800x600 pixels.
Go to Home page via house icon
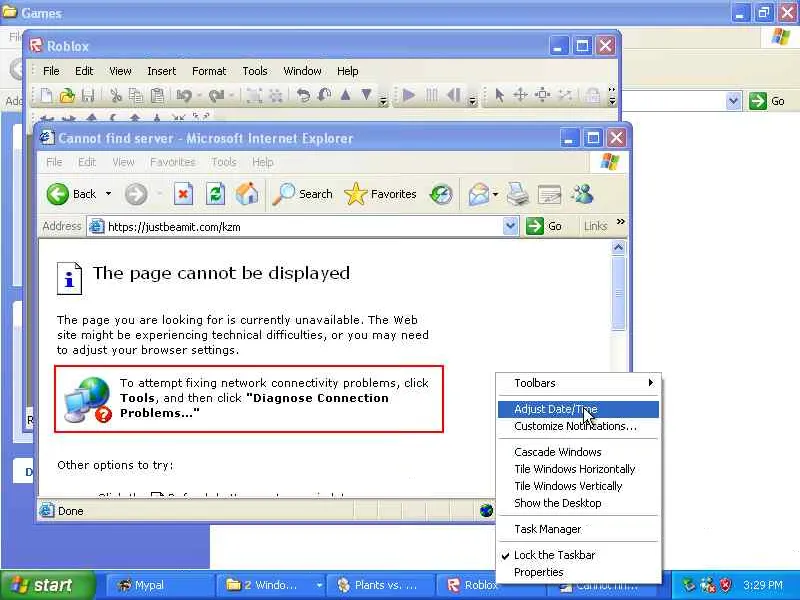[247, 194]
